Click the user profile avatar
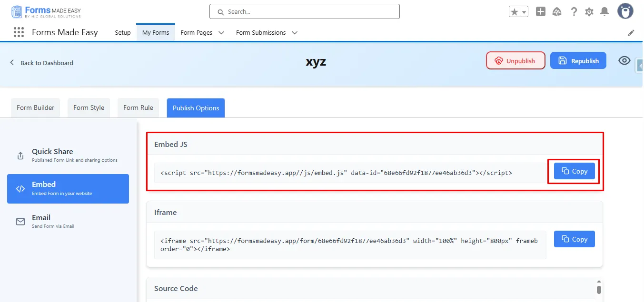 [x=625, y=11]
